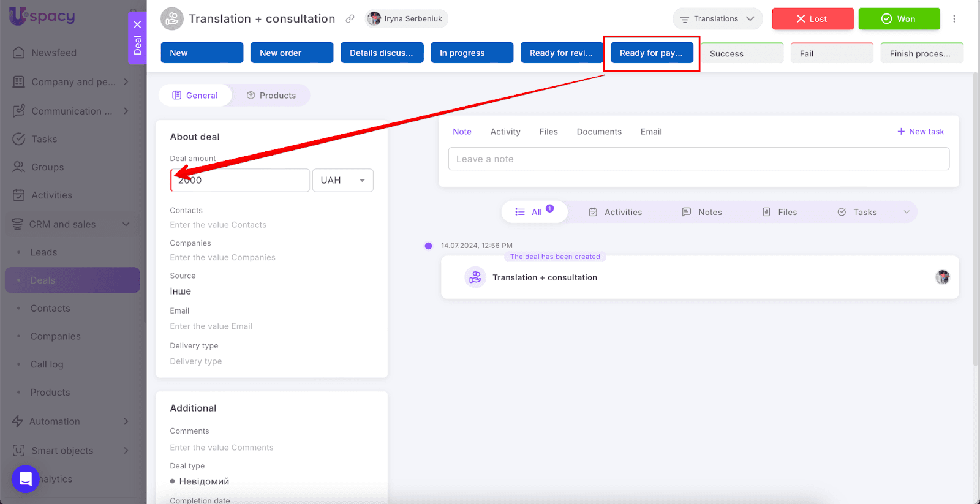
Task: Click the New task link
Action: click(920, 132)
